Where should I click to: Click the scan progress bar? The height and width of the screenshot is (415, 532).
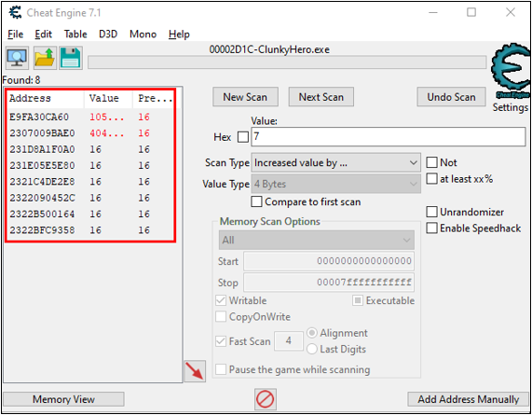pyautogui.click(x=287, y=62)
